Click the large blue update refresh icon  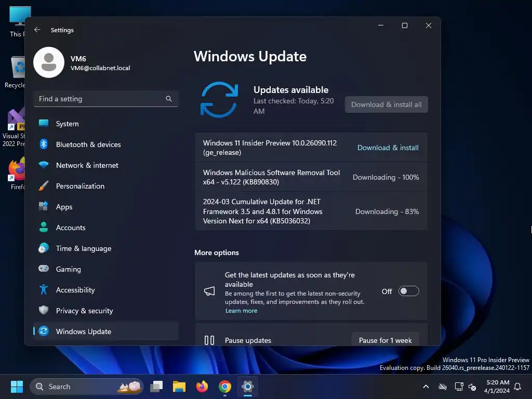219,100
